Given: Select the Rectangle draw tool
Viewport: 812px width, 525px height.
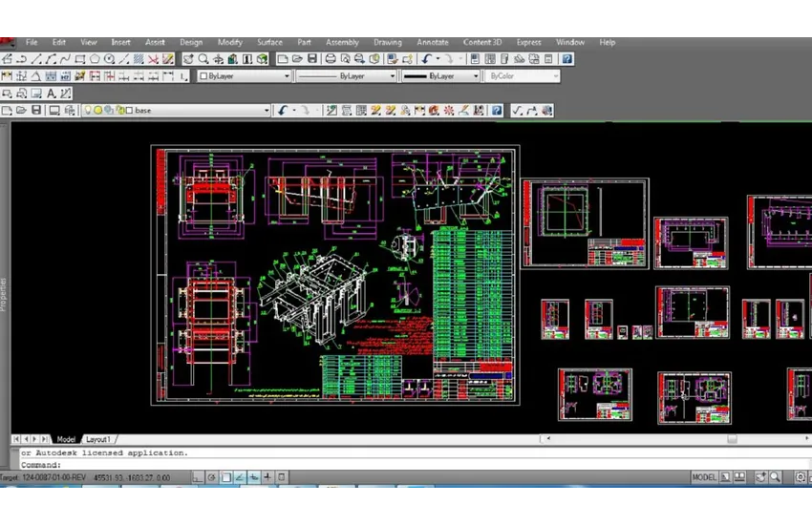Looking at the screenshot, I should 80,59.
